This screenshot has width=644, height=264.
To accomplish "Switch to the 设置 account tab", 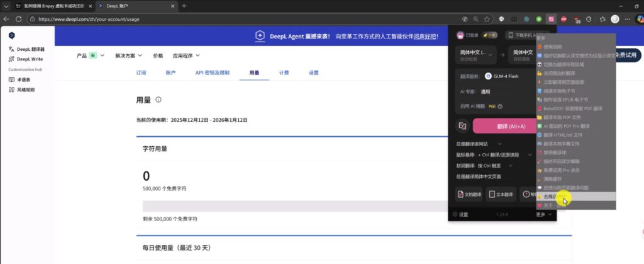I will (x=313, y=73).
